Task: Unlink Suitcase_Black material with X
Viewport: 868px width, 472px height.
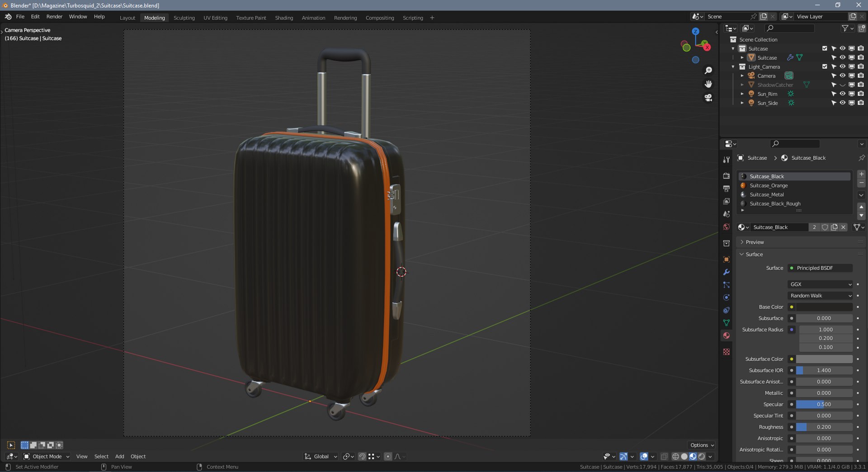Action: tap(843, 227)
